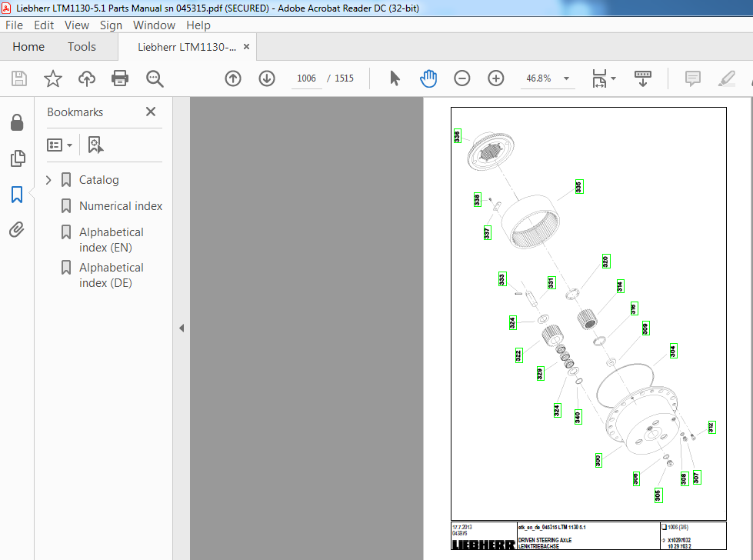The width and height of the screenshot is (753, 560).
Task: Click the page number field 1006
Action: 306,78
